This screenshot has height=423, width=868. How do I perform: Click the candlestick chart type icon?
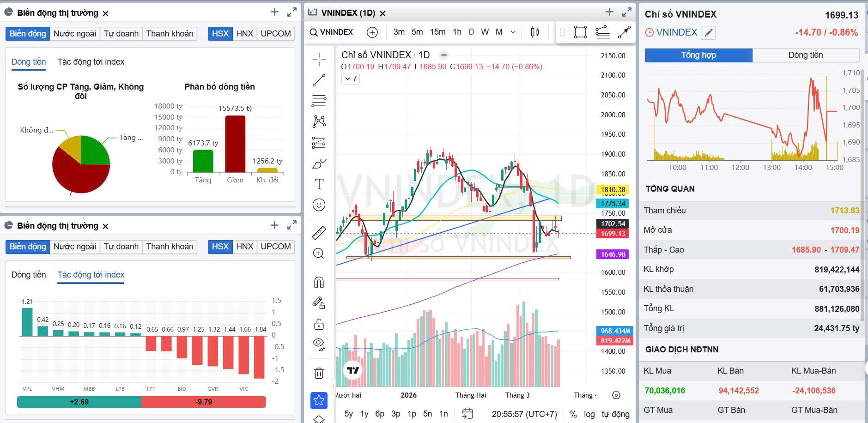point(534,32)
